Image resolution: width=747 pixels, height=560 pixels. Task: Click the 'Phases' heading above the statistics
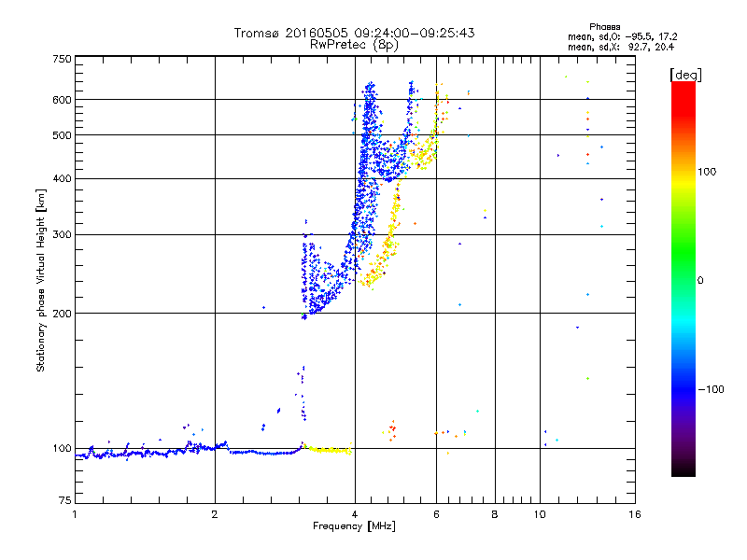pos(604,27)
